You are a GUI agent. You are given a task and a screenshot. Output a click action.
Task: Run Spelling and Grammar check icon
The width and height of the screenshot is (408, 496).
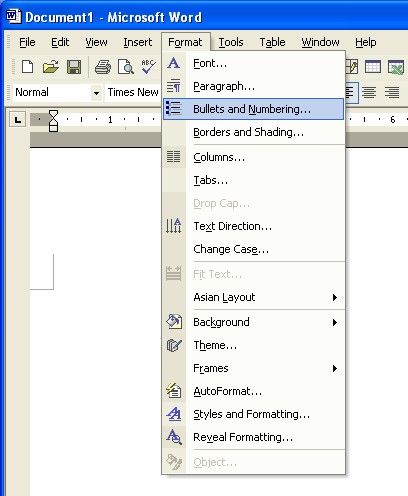tap(149, 67)
